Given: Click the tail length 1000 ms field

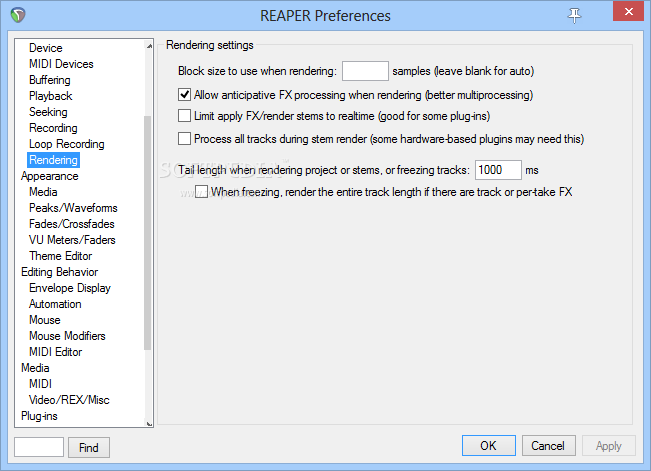Looking at the screenshot, I should 498,170.
